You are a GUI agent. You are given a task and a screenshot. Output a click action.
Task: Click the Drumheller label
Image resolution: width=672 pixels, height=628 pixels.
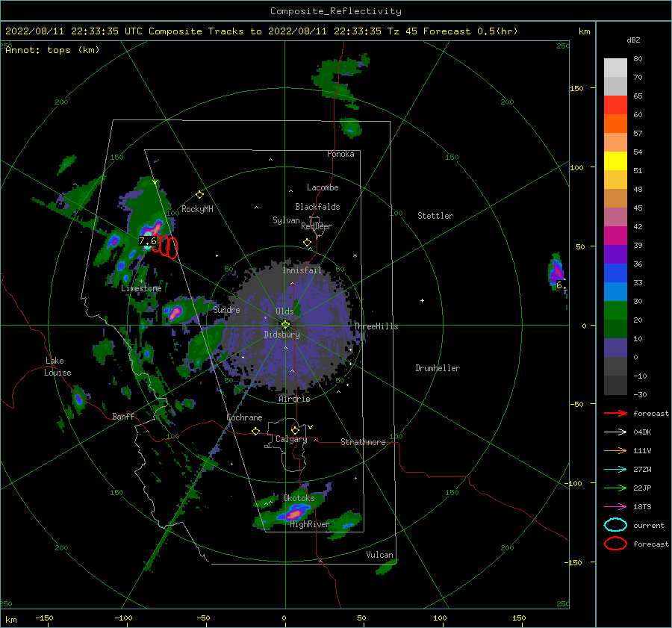click(x=438, y=368)
